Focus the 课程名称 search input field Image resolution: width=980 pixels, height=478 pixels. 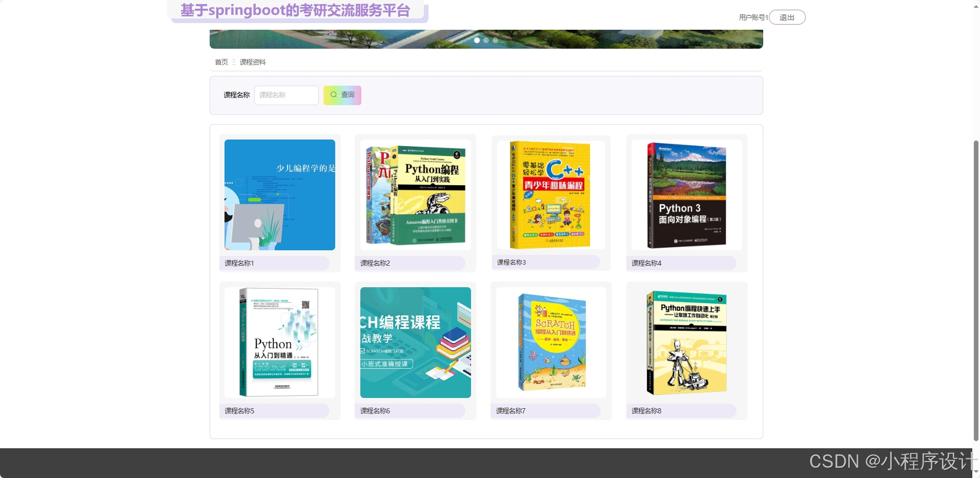(287, 95)
